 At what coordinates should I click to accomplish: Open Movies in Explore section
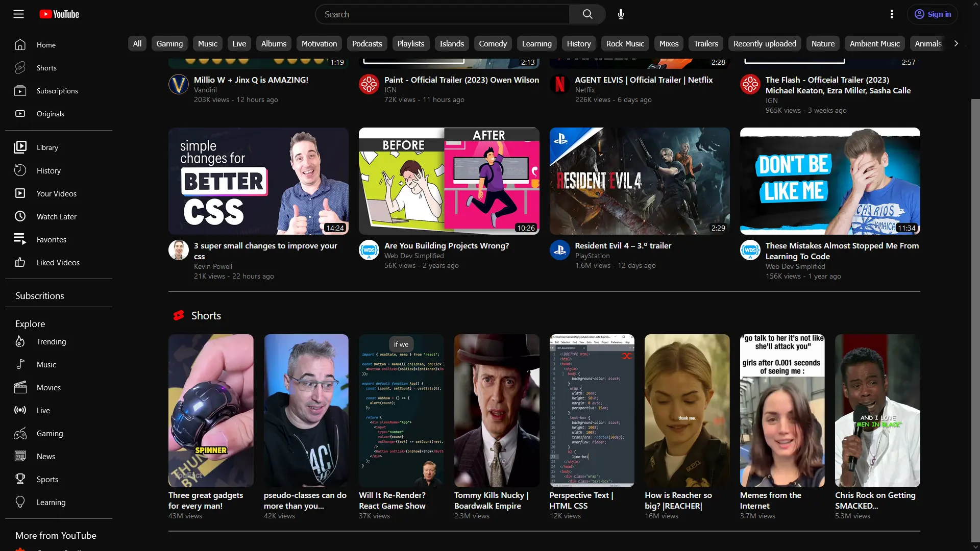pyautogui.click(x=59, y=387)
